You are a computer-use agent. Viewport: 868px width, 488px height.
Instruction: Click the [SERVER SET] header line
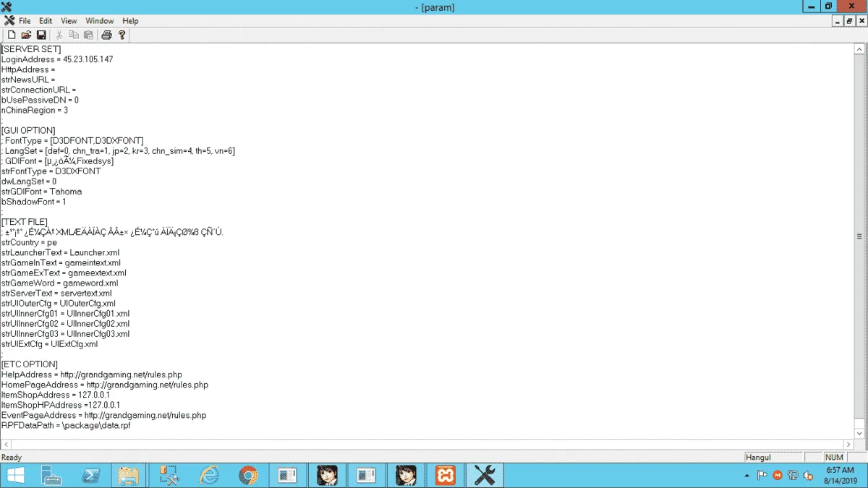point(31,49)
